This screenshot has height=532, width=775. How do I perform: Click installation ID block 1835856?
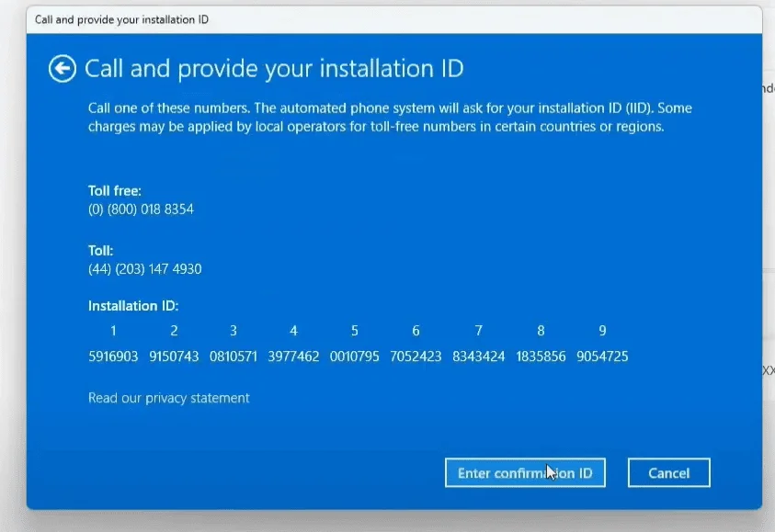(541, 357)
